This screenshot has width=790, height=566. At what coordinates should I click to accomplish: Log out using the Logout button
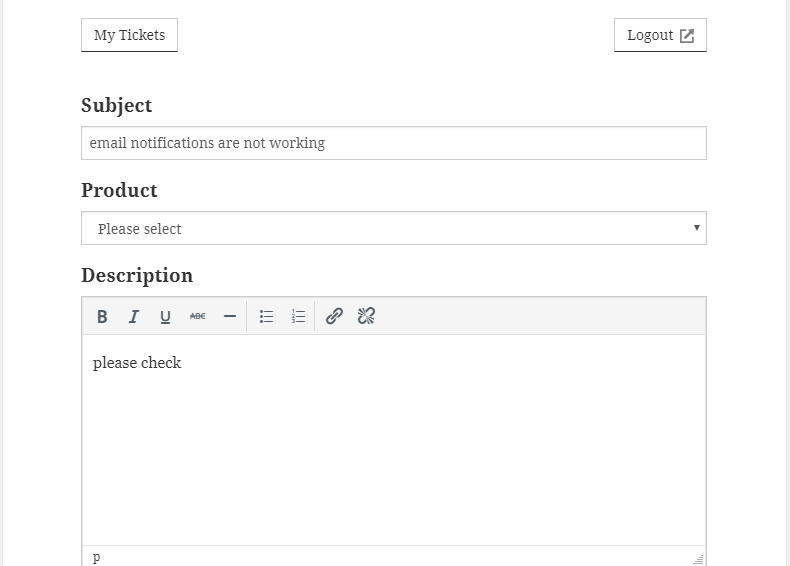[660, 35]
